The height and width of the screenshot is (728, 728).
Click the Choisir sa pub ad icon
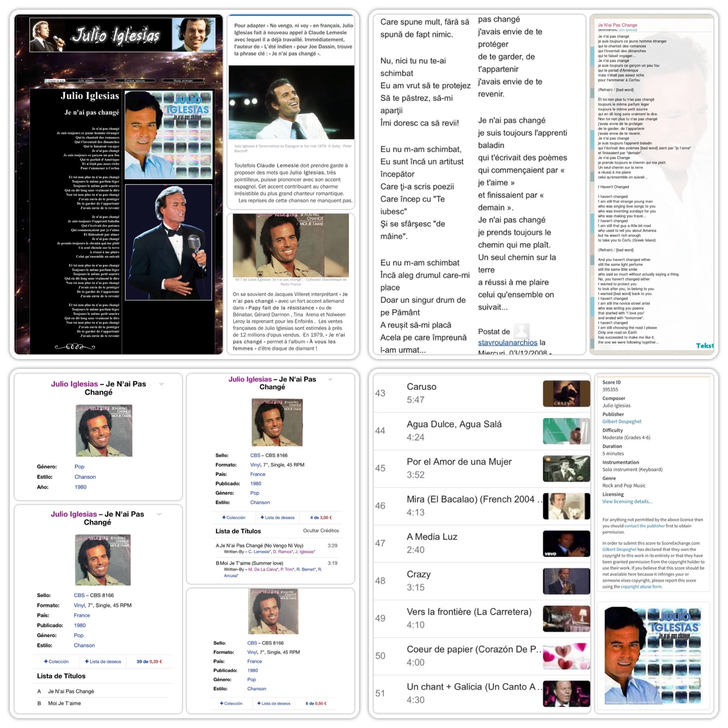(55, 81)
